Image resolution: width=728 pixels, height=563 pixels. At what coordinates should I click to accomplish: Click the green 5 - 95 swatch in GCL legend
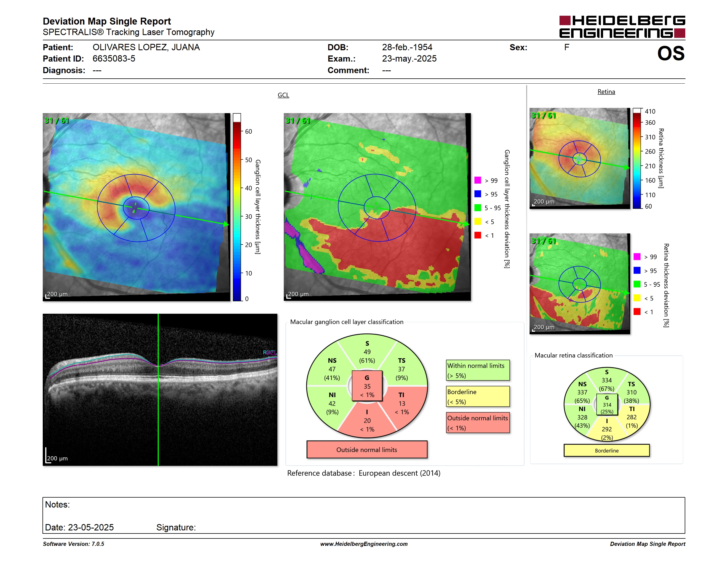(478, 208)
